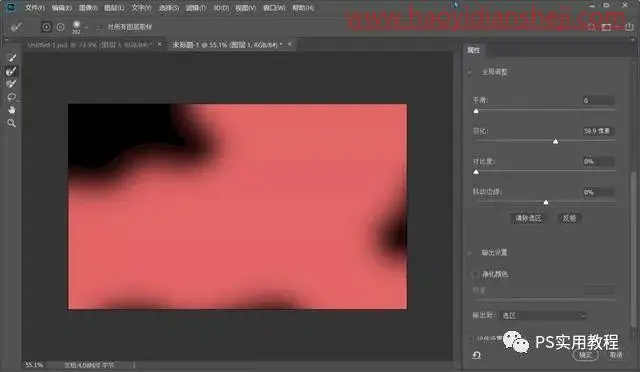The image size is (640, 372).
Task: Select the Brush tool in Select and Mask
Action: [12, 84]
